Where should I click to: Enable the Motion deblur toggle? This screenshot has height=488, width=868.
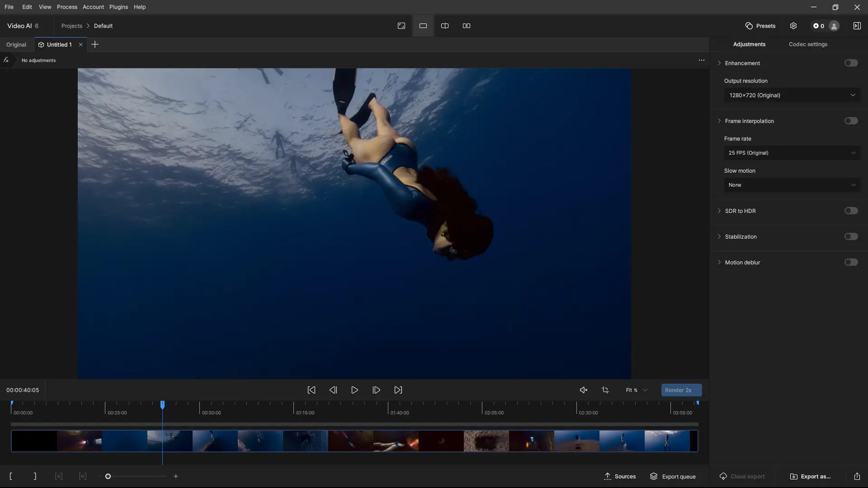[851, 263]
